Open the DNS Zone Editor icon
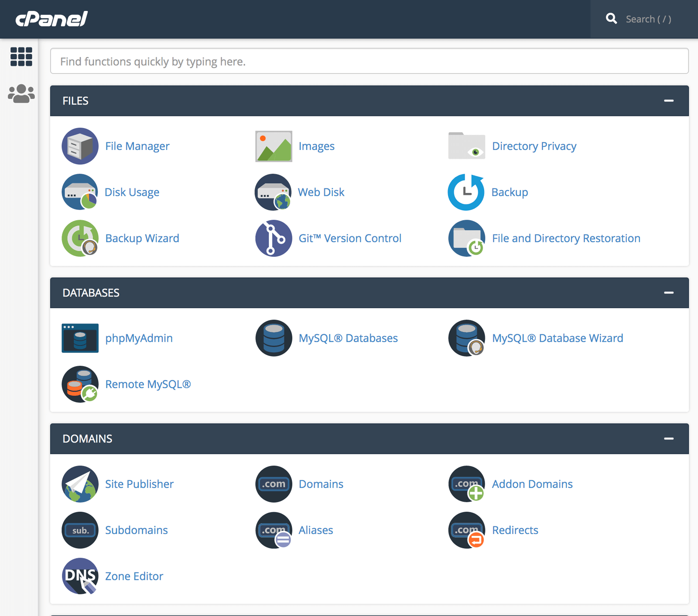Screen dimensions: 698x616 [x=80, y=576]
